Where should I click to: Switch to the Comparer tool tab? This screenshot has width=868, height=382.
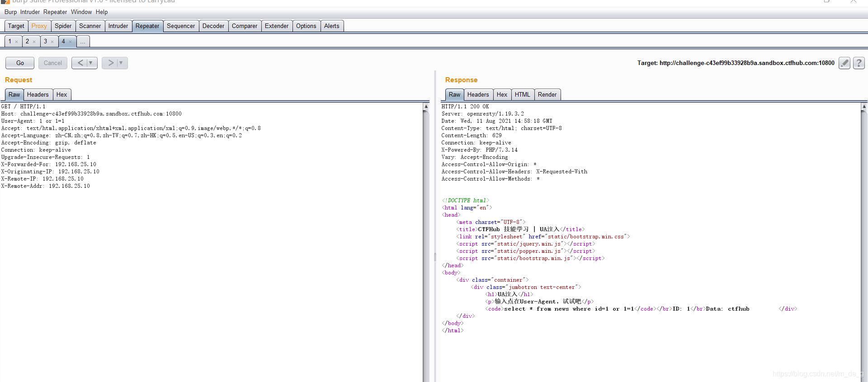point(245,26)
